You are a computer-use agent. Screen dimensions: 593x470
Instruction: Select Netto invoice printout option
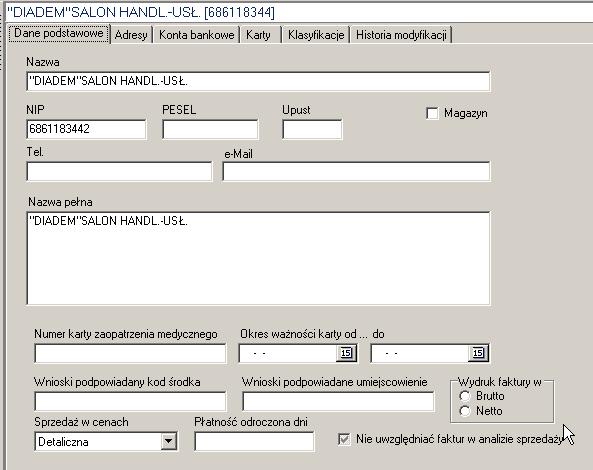465,411
